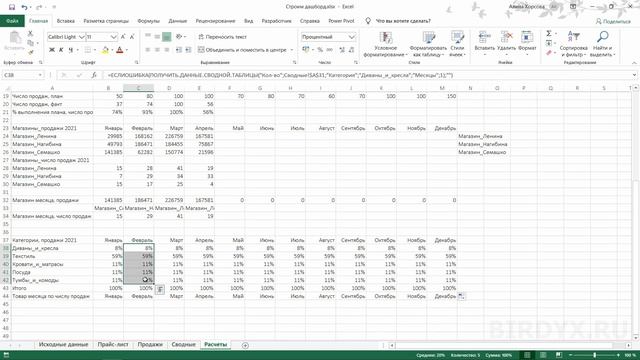Toggle top vertical alignment
Viewport: 640px width, 360px height.
[x=148, y=37]
